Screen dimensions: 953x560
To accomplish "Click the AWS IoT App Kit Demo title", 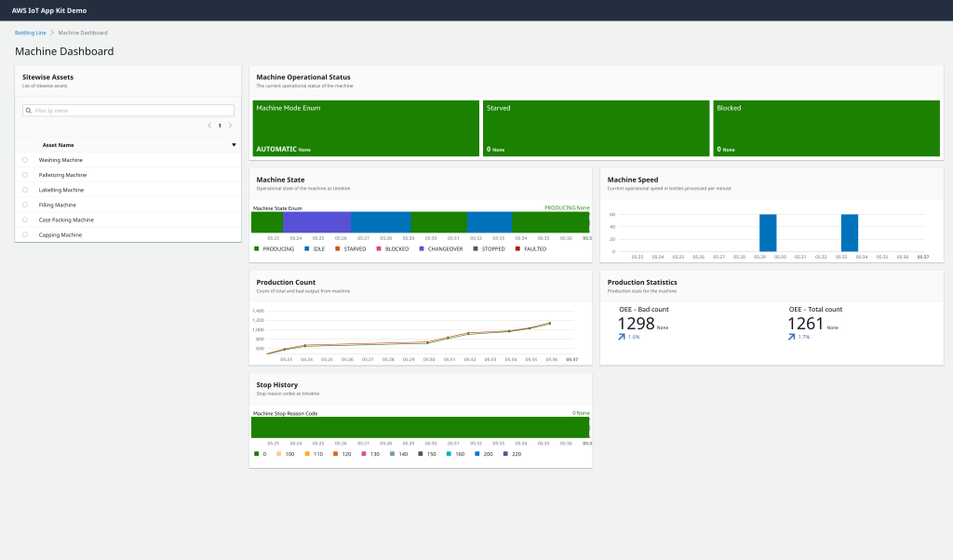I will 51,10.
